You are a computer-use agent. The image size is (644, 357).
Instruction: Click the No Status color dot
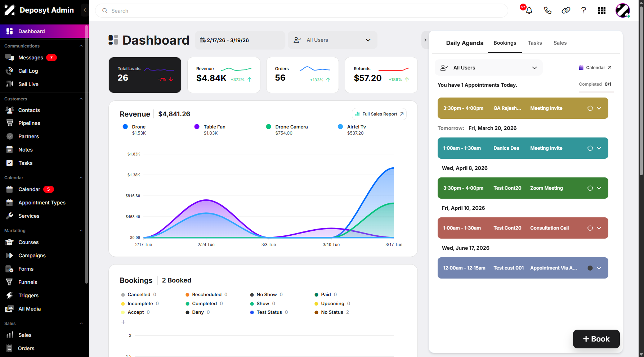click(316, 312)
